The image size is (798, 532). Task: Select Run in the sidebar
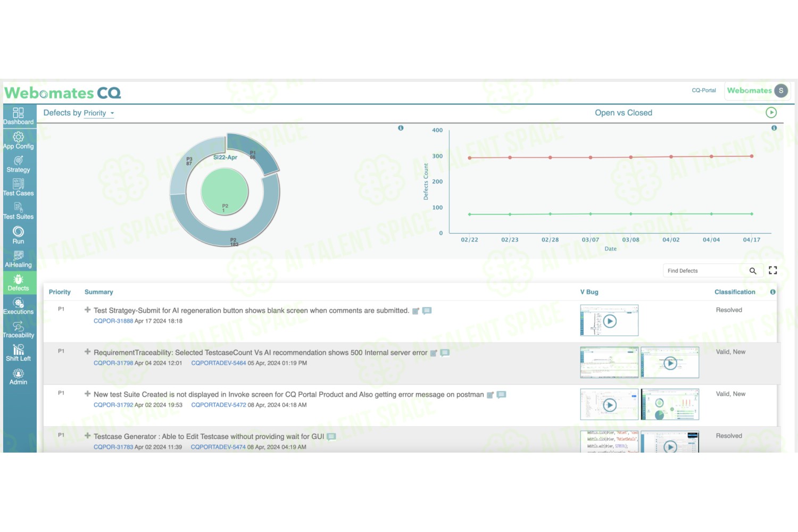click(x=19, y=235)
